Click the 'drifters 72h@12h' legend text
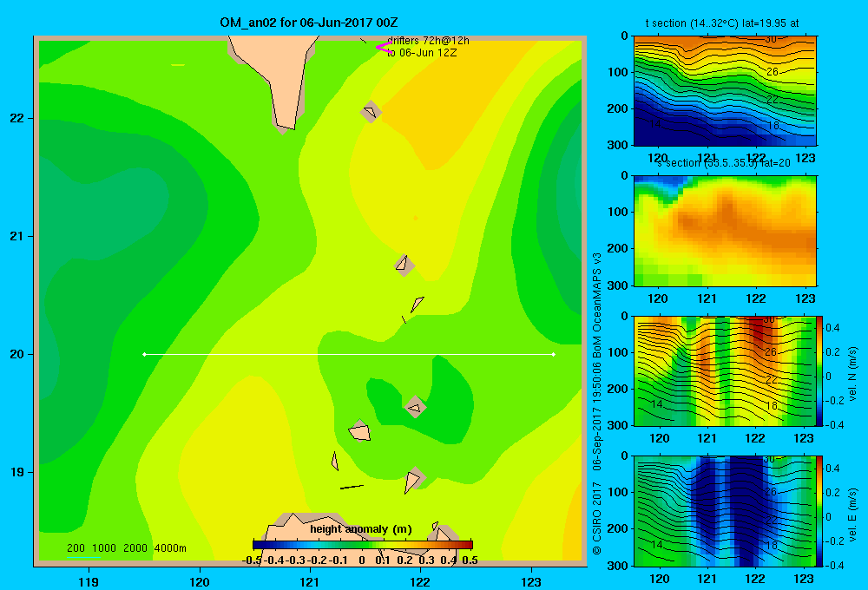 (x=428, y=41)
